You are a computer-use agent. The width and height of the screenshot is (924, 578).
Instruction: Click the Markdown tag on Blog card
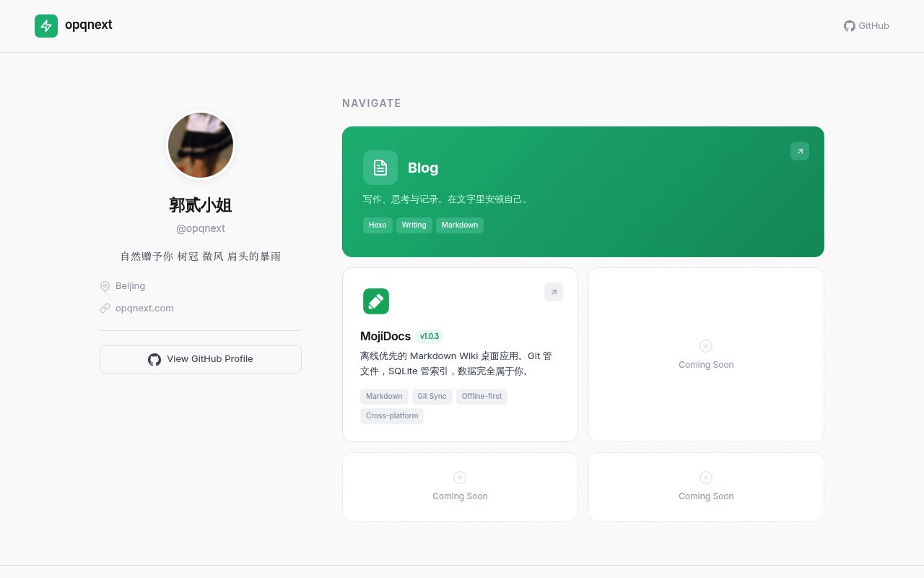(x=460, y=225)
